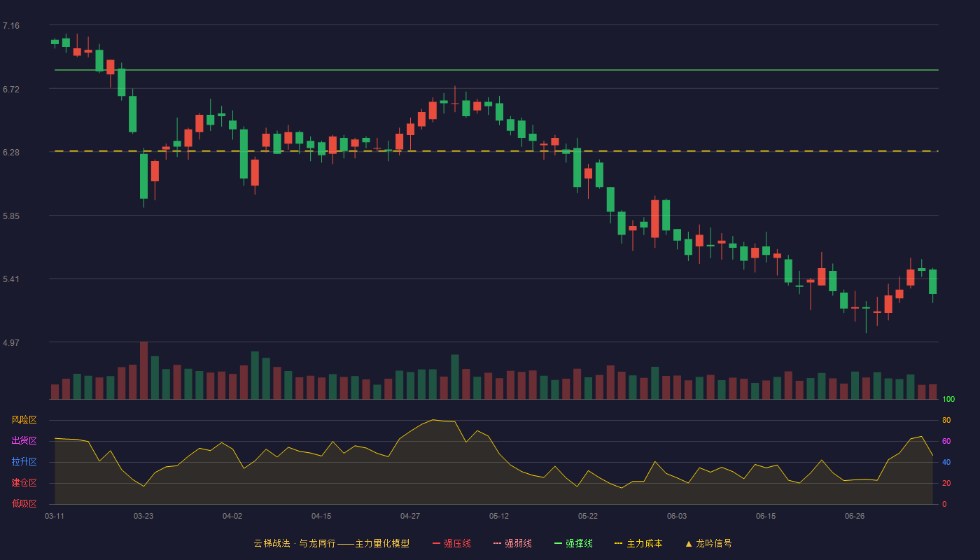Click the 06-03 date label

coord(677,516)
